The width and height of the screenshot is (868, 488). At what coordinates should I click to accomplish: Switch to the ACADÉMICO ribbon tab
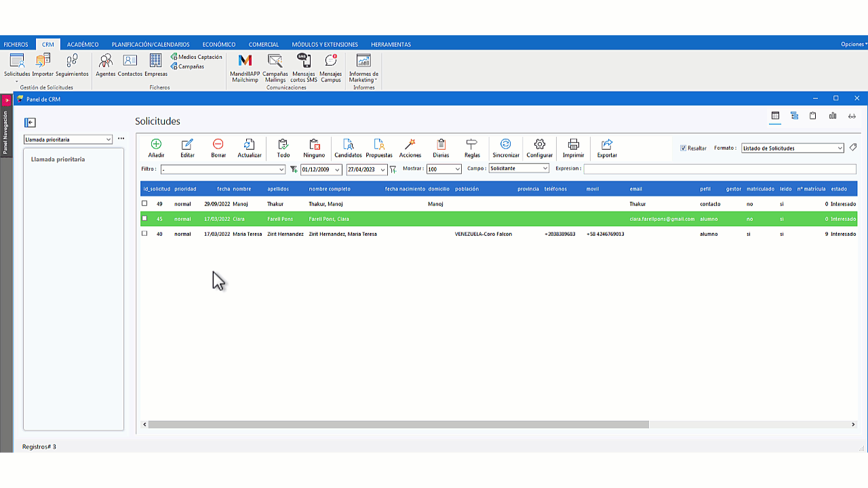82,43
